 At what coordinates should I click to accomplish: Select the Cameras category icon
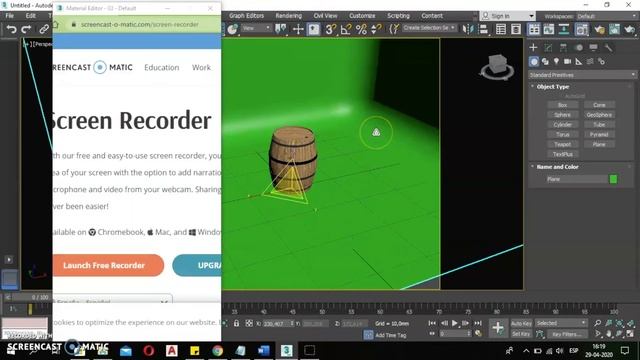tap(567, 62)
